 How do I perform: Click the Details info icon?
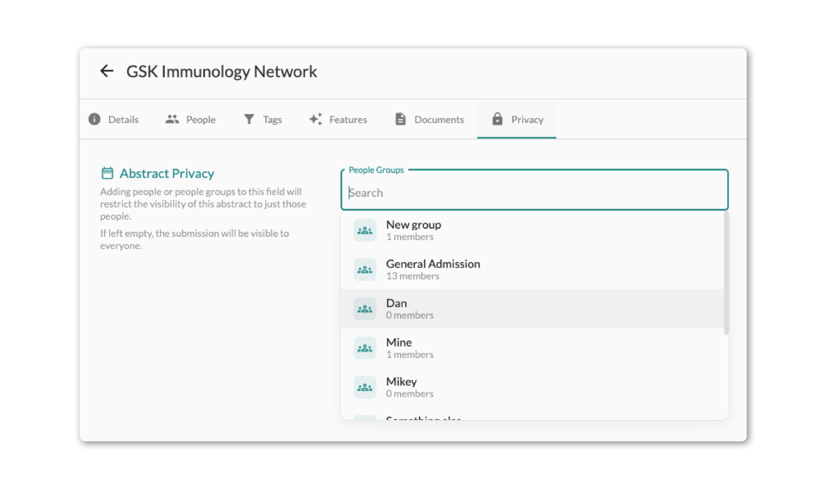95,119
